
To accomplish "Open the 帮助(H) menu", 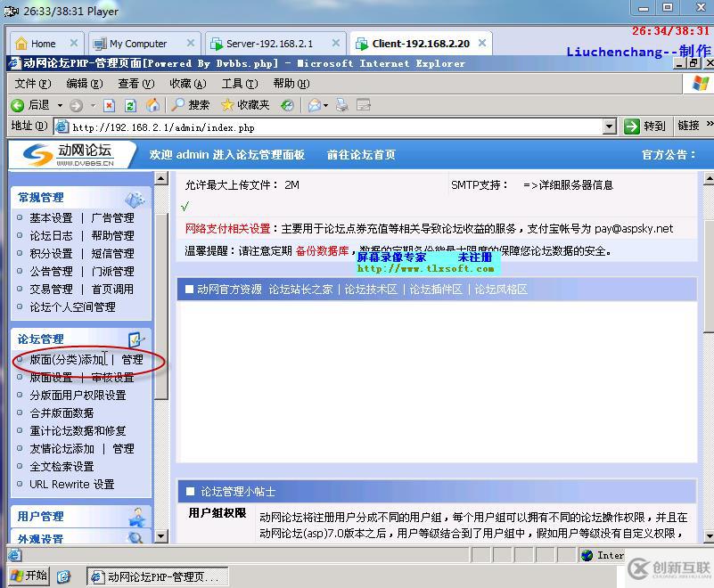I will click(x=291, y=84).
